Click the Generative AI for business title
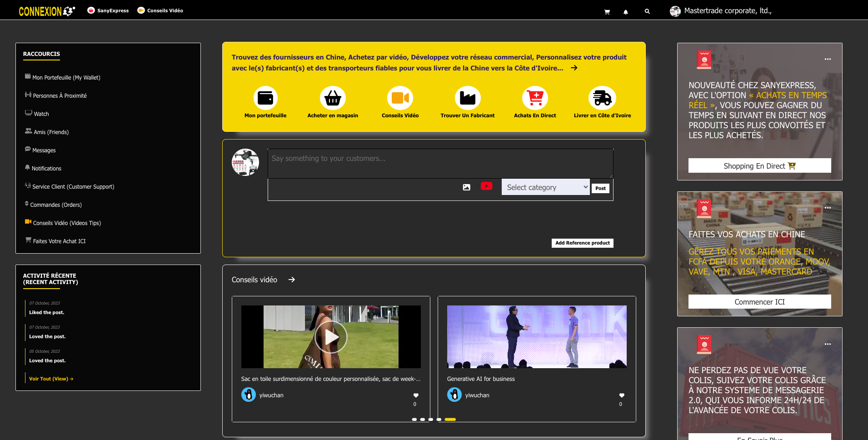Image resolution: width=868 pixels, height=440 pixels. (481, 379)
